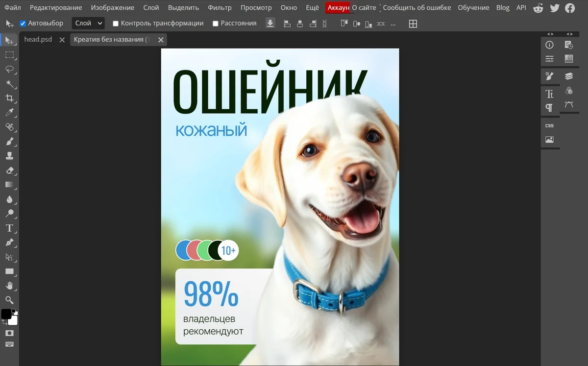Expand the left panel column arrows
This screenshot has width=588, height=366.
[550, 34]
